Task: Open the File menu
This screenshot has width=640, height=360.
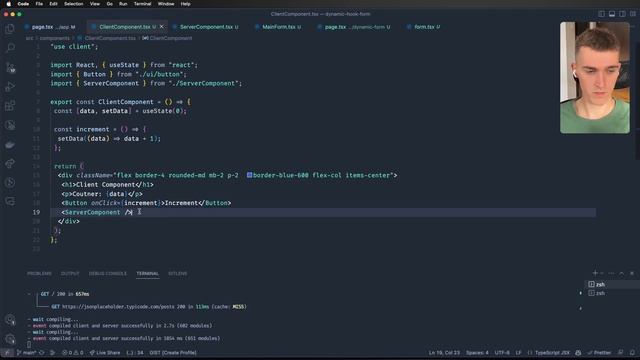Action: coord(39,4)
